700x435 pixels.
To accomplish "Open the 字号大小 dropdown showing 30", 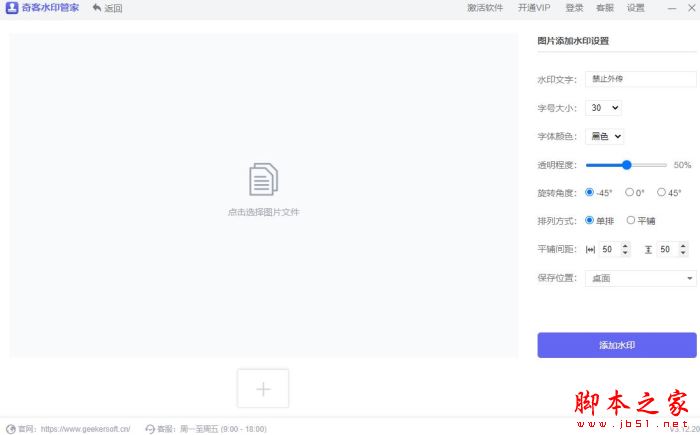I will (x=603, y=108).
